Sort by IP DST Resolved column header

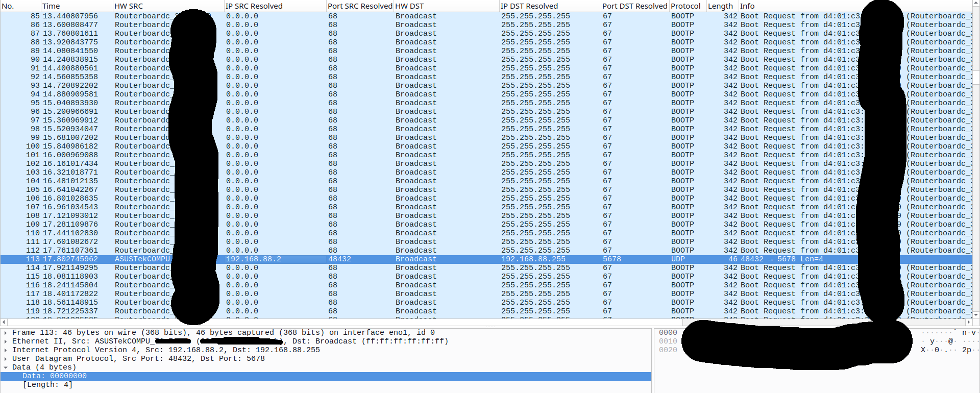point(550,6)
